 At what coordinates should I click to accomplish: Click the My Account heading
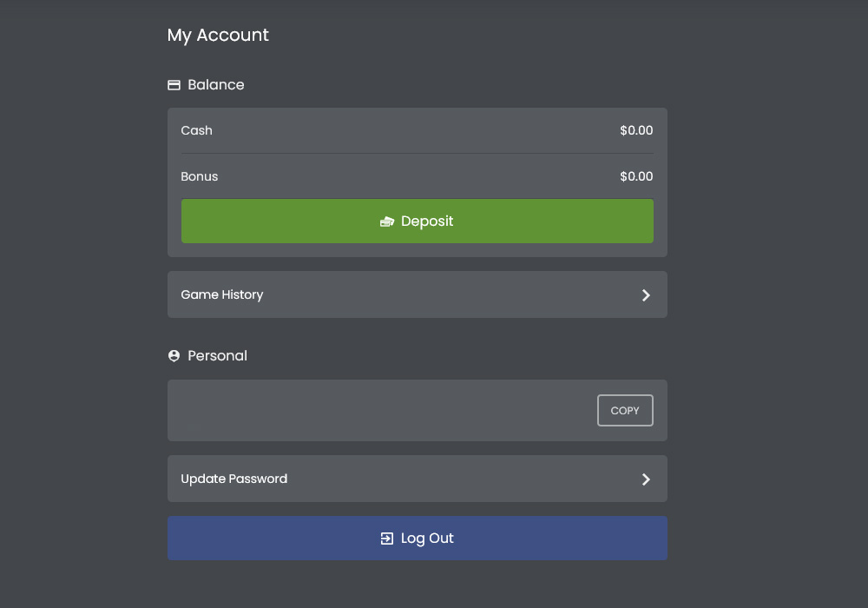click(218, 36)
